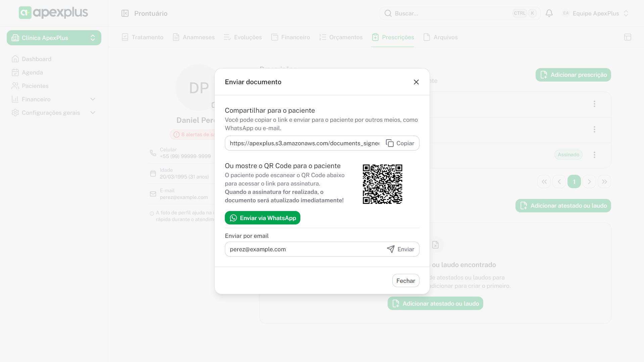Screen dimensions: 644x362
Task: Copy the document link with Copiar
Action: pos(400,143)
